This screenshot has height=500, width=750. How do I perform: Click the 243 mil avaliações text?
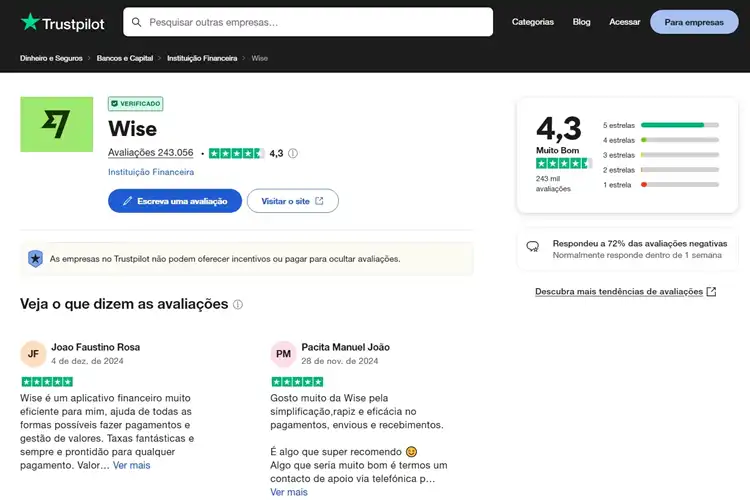[x=553, y=183]
